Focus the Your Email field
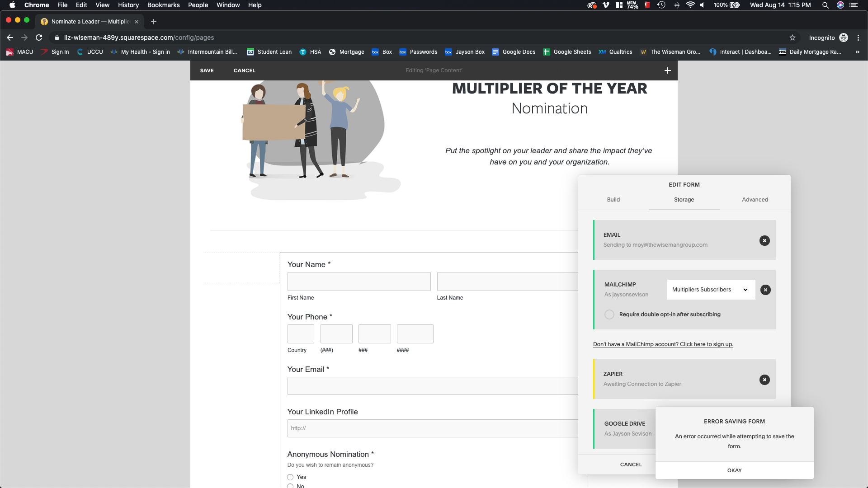 point(433,386)
